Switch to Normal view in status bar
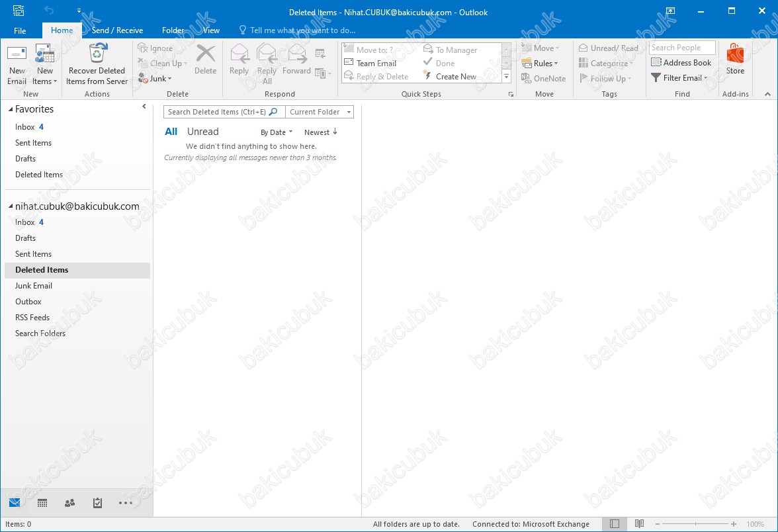Viewport: 778px width, 532px height. pos(615,524)
